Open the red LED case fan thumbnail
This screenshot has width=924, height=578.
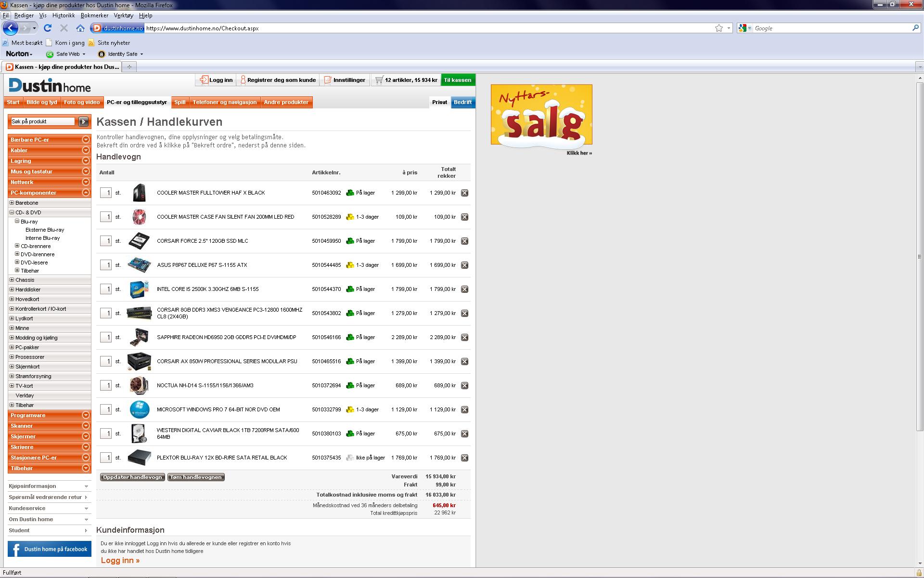(139, 217)
